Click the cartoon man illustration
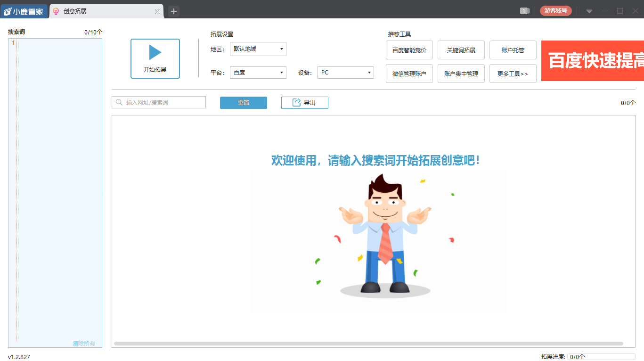The image size is (644, 361). click(385, 236)
